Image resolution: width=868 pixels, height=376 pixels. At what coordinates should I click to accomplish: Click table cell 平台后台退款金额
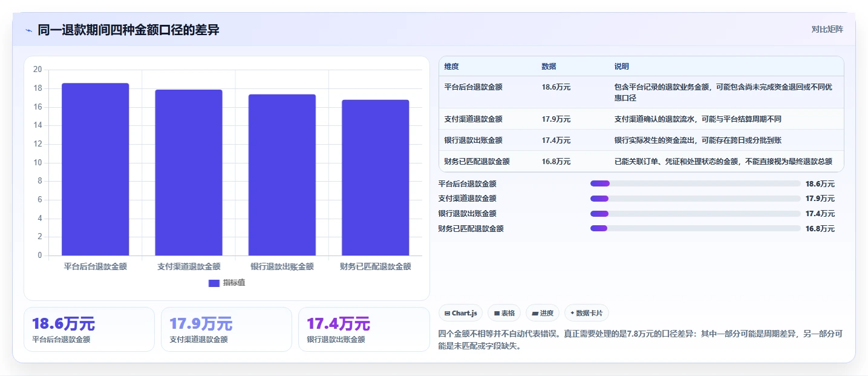click(x=473, y=87)
